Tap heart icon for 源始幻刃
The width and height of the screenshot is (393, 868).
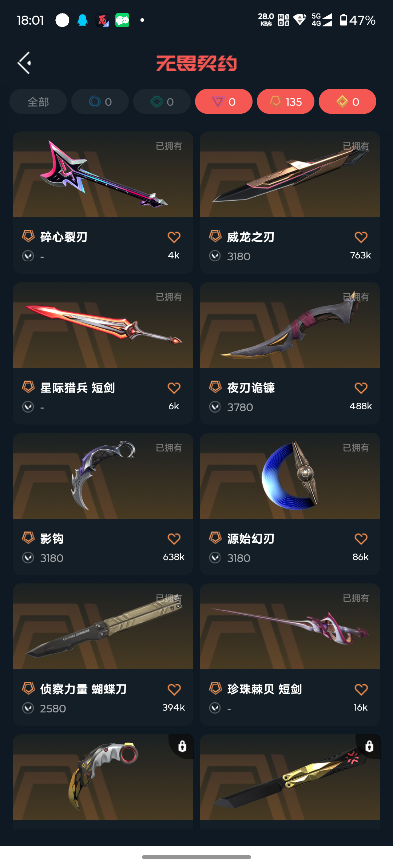pyautogui.click(x=361, y=539)
